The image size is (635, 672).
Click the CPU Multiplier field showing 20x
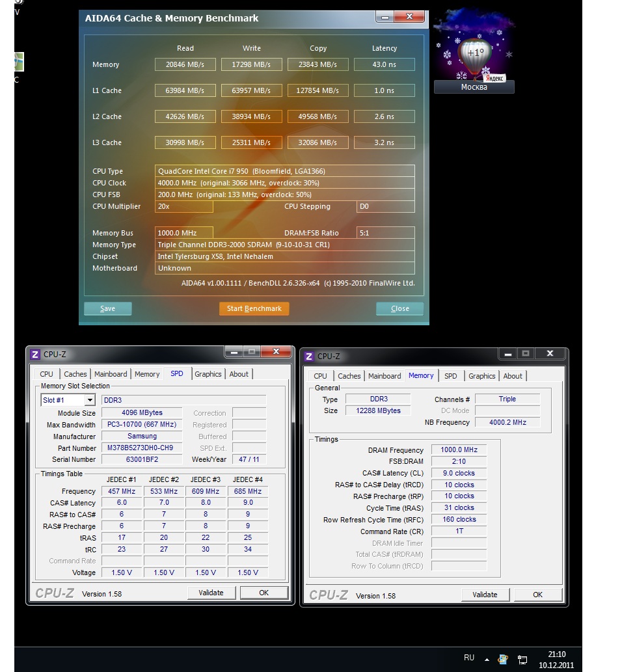coord(184,207)
